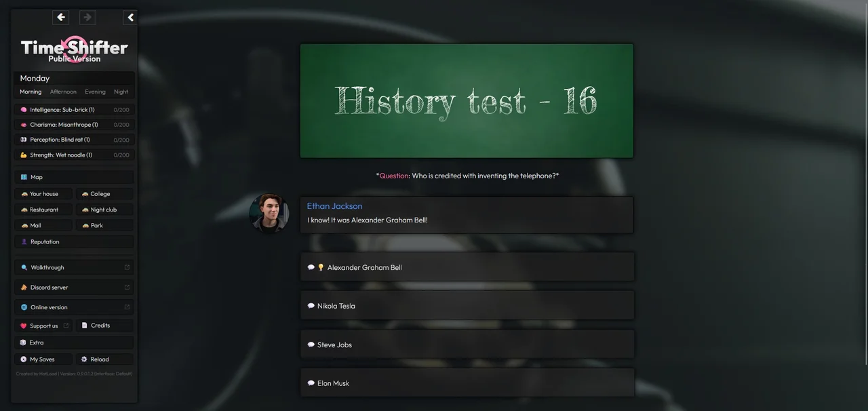868x411 pixels.
Task: Click the Map icon
Action: pyautogui.click(x=24, y=177)
